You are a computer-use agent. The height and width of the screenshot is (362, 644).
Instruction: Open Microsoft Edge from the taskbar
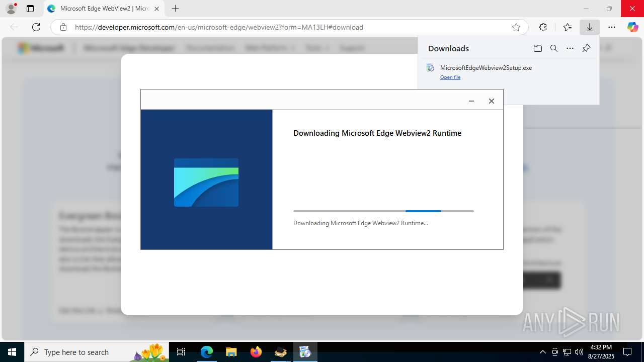point(207,352)
